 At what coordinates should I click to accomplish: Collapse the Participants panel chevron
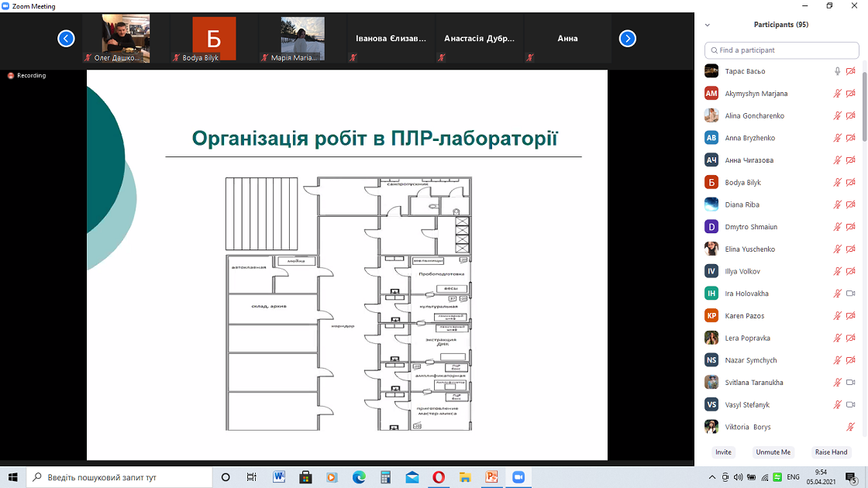pos(708,25)
